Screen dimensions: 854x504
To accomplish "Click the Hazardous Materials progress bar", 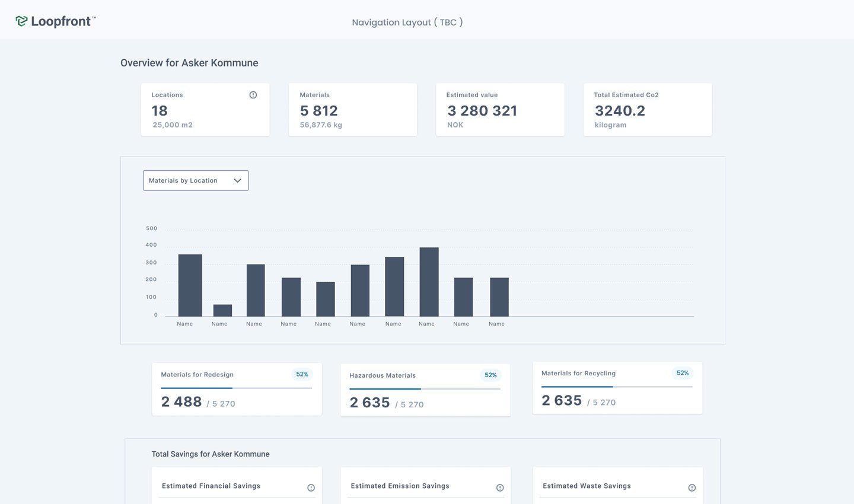I will tap(425, 389).
